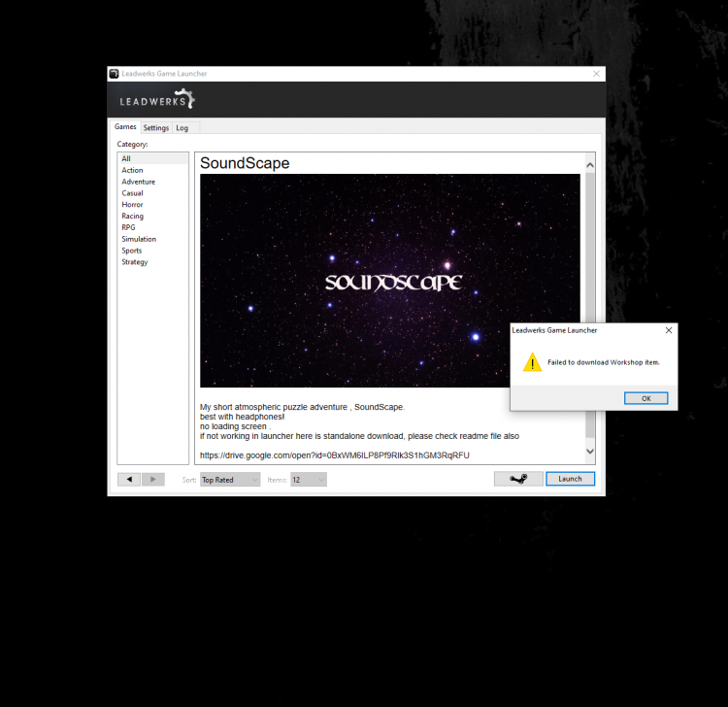Click the 'no loading screen .' line
The height and width of the screenshot is (707, 728).
(x=236, y=426)
